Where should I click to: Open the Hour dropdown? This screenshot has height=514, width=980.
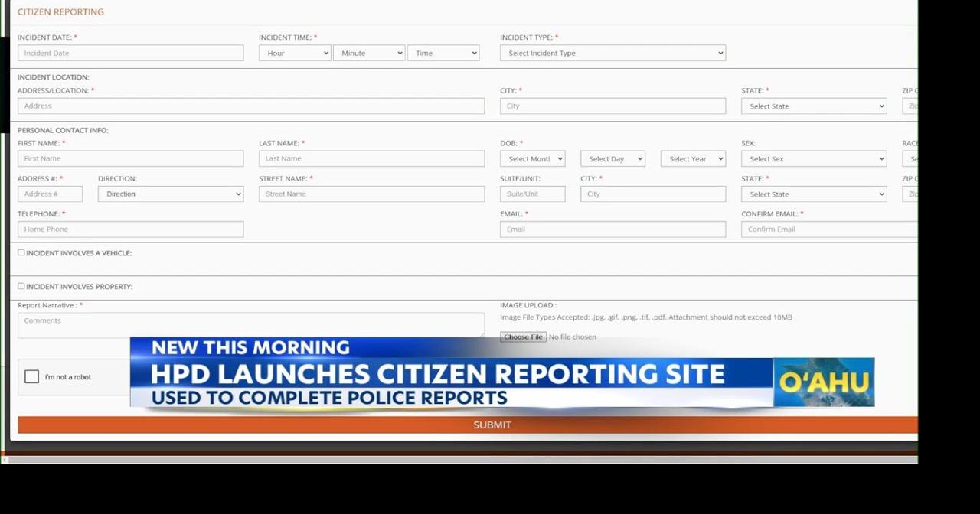click(x=295, y=53)
